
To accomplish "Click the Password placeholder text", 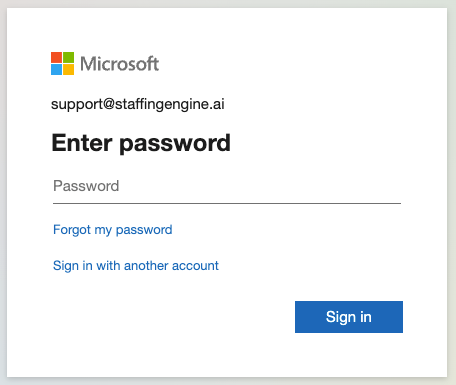I will click(x=86, y=186).
